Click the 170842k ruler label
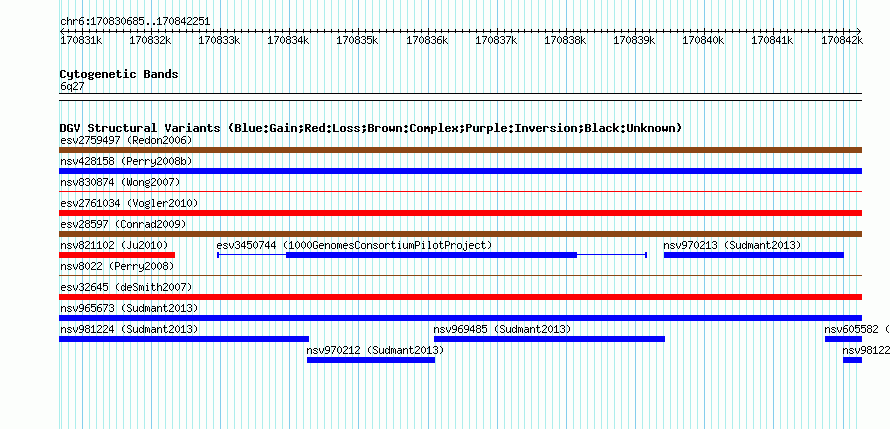Viewport: 890px width, 429px height. coord(842,40)
